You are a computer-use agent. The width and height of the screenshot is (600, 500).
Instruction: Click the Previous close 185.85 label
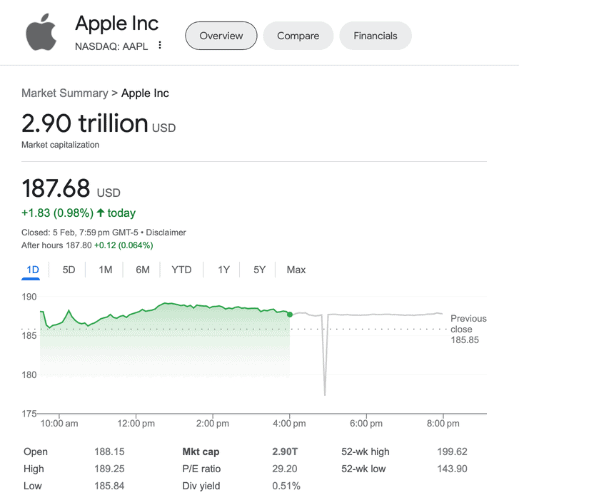pyautogui.click(x=467, y=329)
